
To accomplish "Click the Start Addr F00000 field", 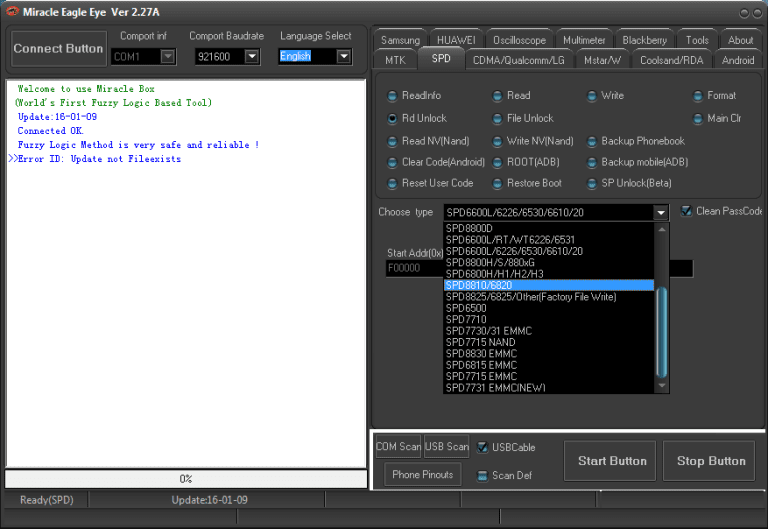I will coord(414,268).
